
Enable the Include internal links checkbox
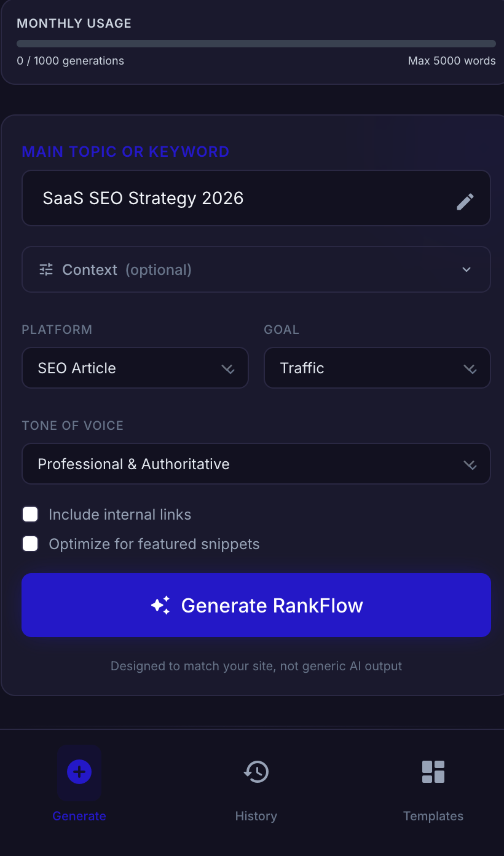click(x=30, y=514)
